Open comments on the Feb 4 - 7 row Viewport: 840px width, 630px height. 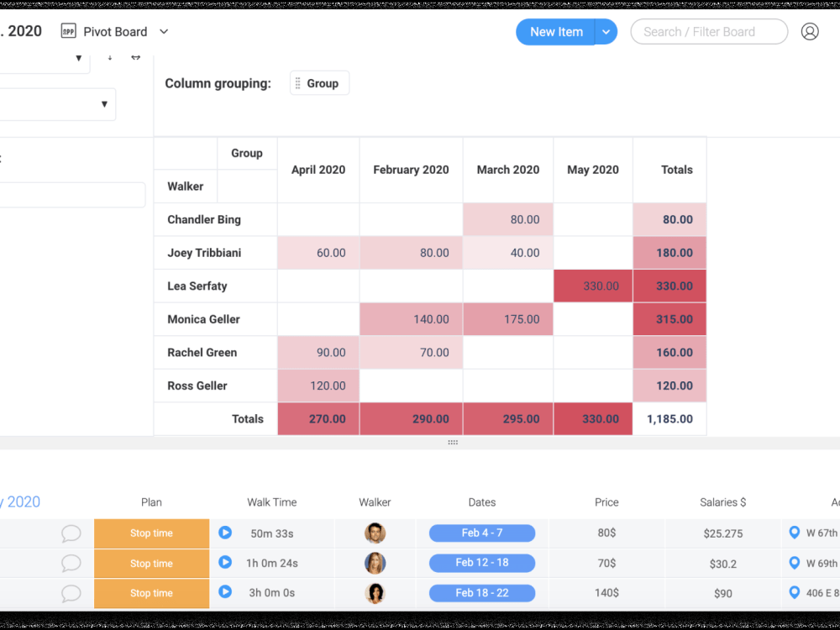tap(71, 533)
